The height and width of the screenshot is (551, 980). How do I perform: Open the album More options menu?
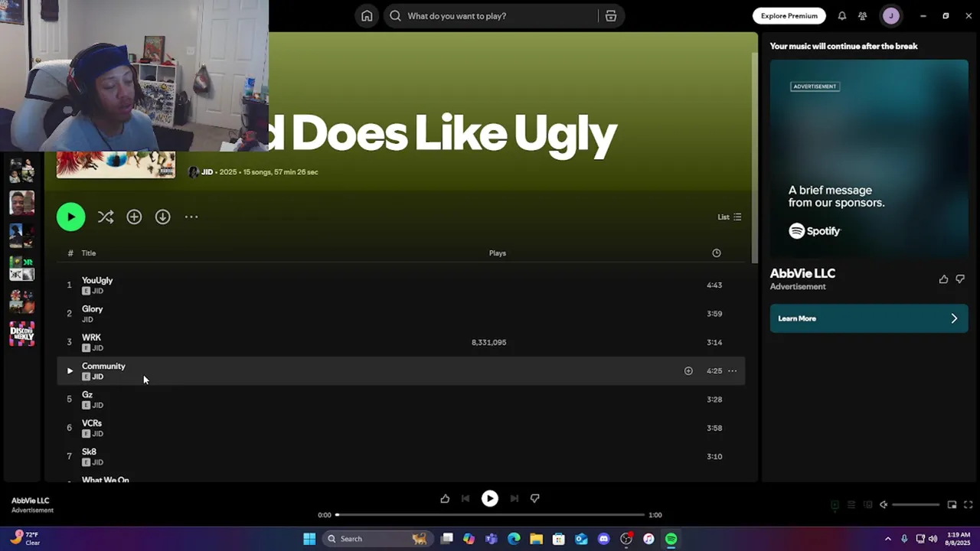[x=191, y=217]
